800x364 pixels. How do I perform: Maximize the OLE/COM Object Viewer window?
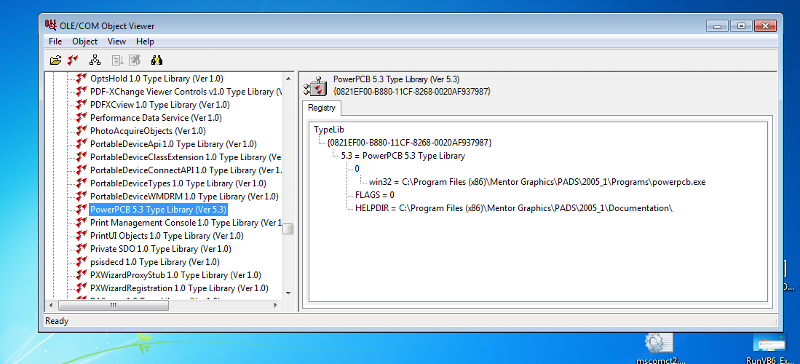pos(741,26)
